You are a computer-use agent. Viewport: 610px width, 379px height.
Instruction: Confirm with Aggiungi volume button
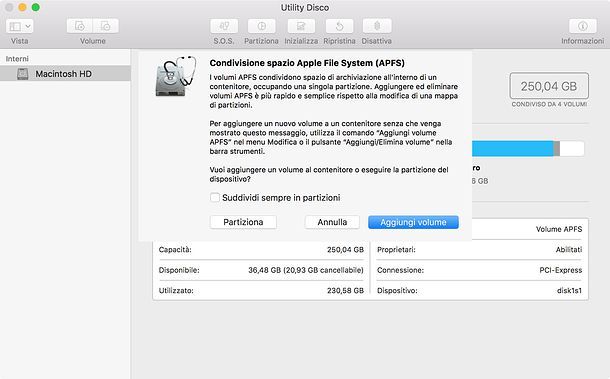413,222
